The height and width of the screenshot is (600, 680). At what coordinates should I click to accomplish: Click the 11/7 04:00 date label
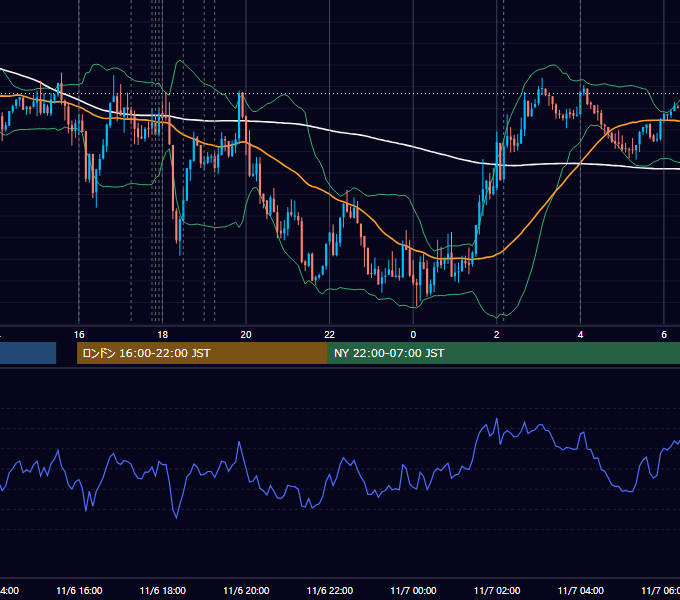pyautogui.click(x=581, y=590)
